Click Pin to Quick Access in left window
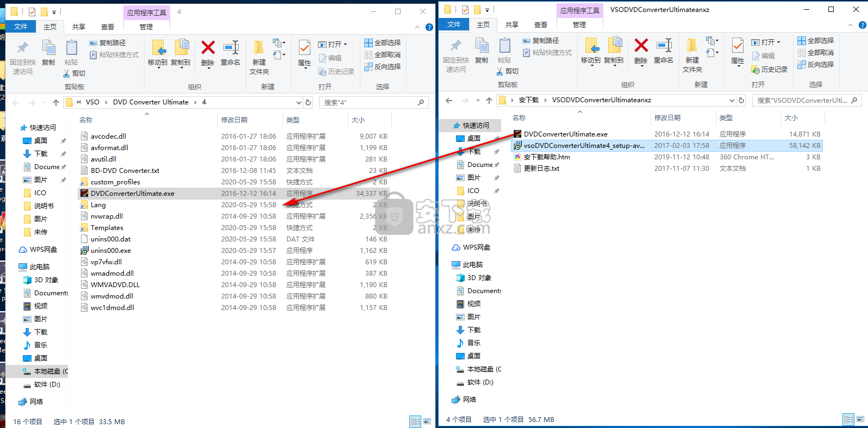868x428 pixels. [23, 57]
